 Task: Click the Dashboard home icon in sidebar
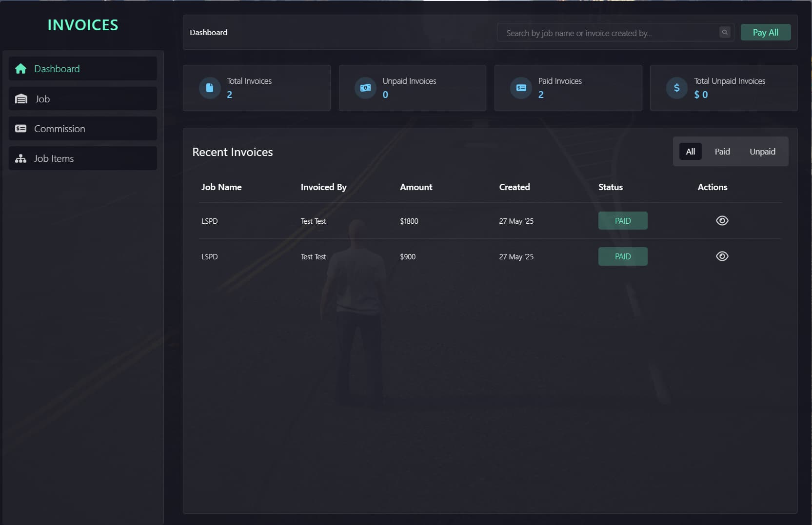(x=20, y=69)
